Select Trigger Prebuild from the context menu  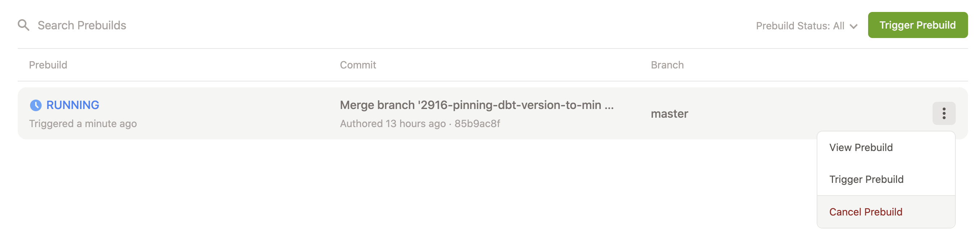pyautogui.click(x=867, y=179)
